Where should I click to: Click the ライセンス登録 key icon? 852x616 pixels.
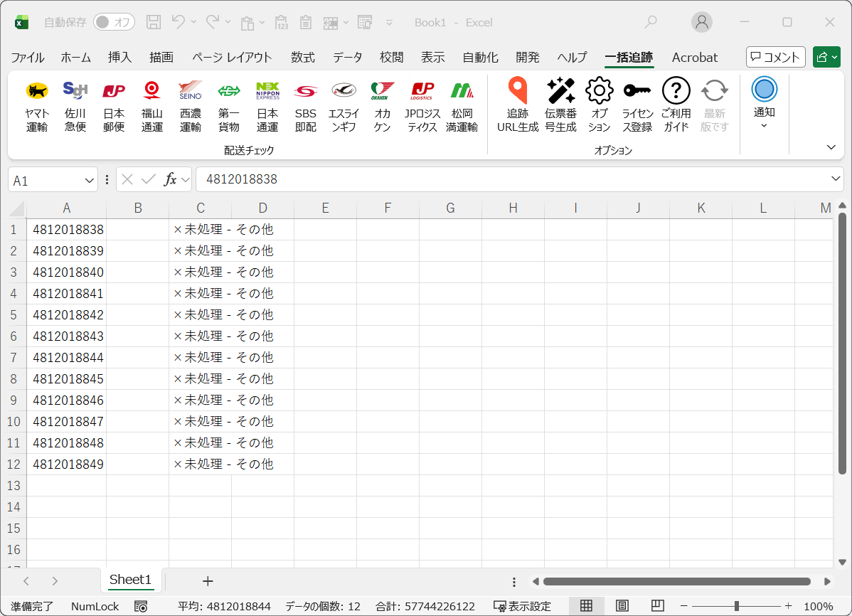point(637,103)
